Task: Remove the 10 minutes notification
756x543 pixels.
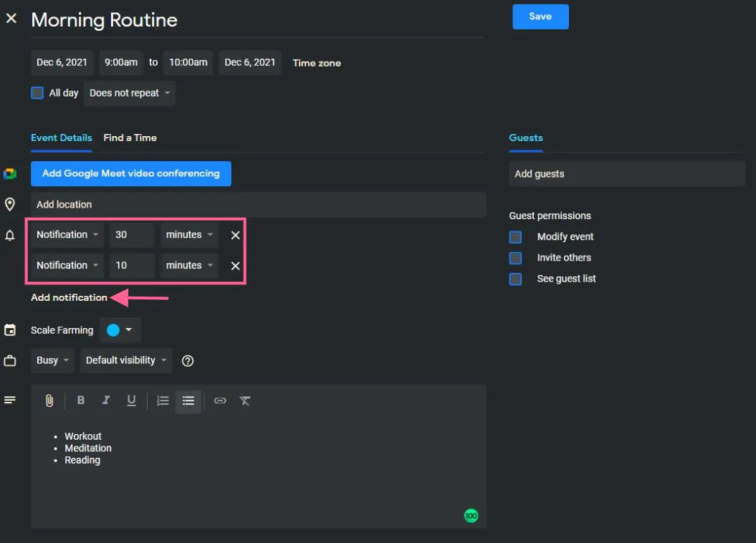Action: coord(235,266)
